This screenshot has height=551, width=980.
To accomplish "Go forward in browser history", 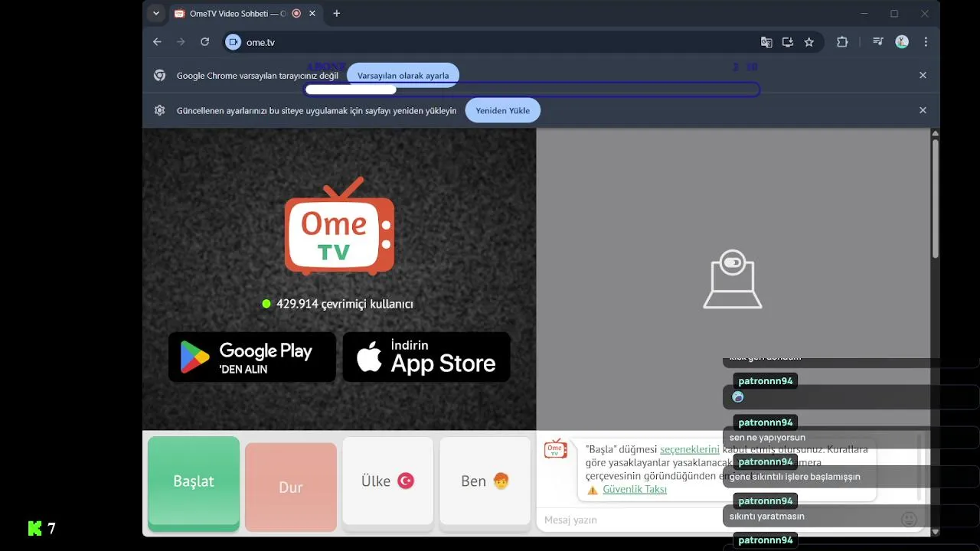I will (x=181, y=42).
